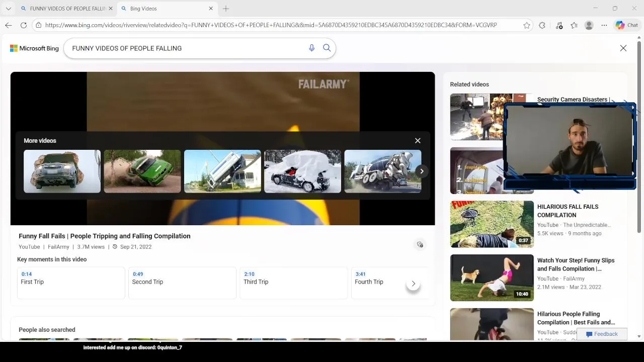644x362 pixels.
Task: Open the icon between Extensions and Favorites
Action: pyautogui.click(x=559, y=25)
